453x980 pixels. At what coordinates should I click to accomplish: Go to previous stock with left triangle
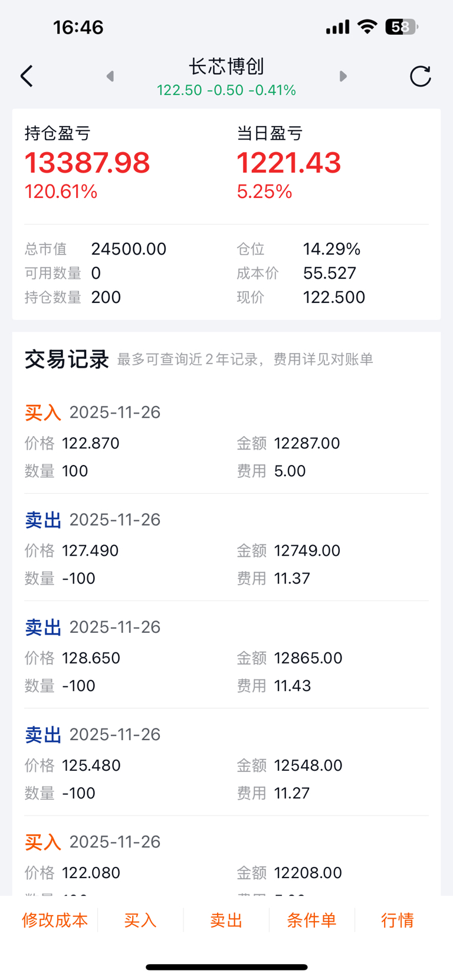(x=110, y=77)
